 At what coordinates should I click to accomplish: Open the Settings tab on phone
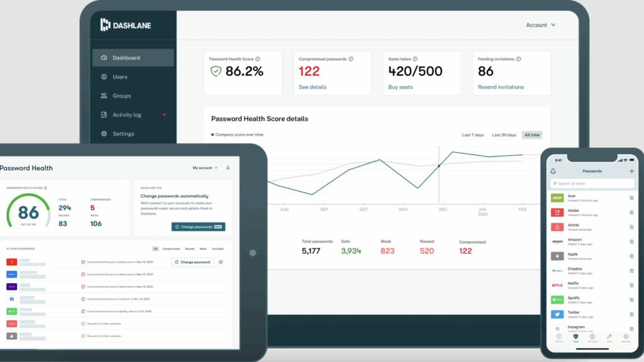626,338
